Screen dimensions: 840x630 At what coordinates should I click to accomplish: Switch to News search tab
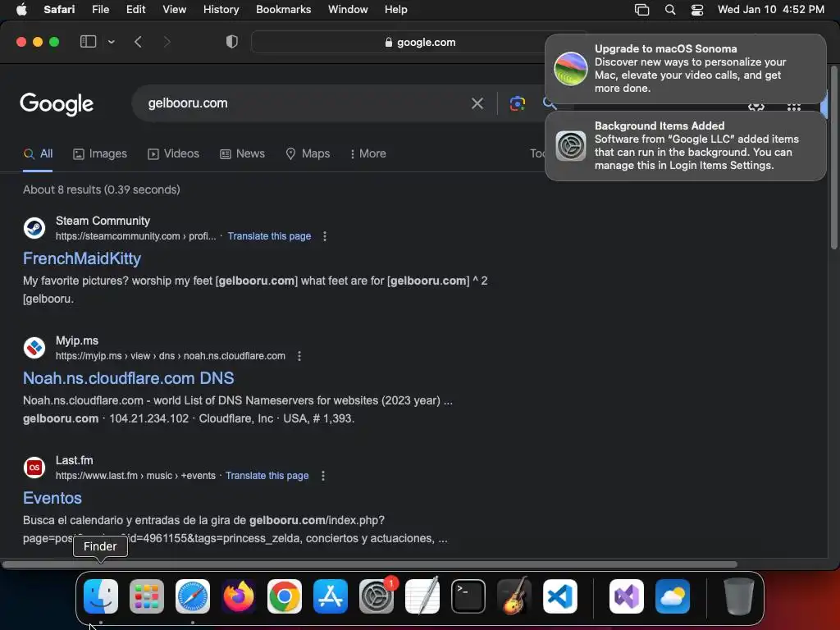click(x=242, y=153)
